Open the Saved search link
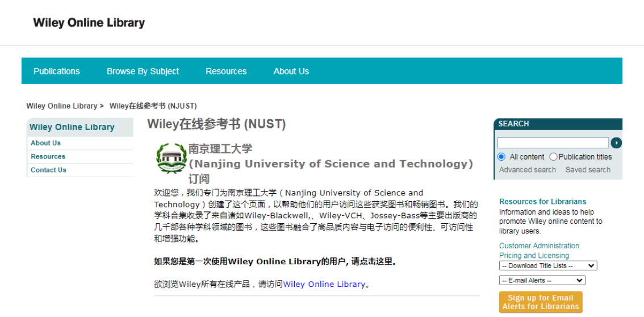Viewport: 644px width, 317px height. 588,170
